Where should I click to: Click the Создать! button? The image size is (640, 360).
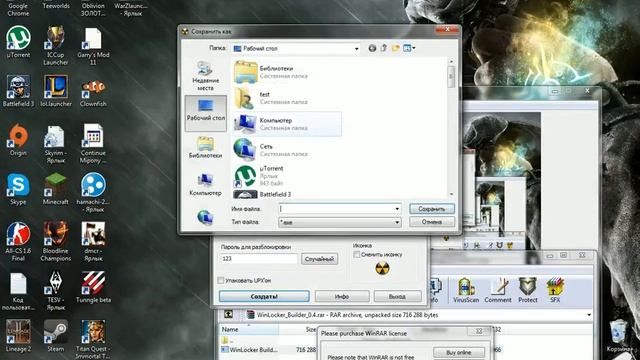(264, 296)
